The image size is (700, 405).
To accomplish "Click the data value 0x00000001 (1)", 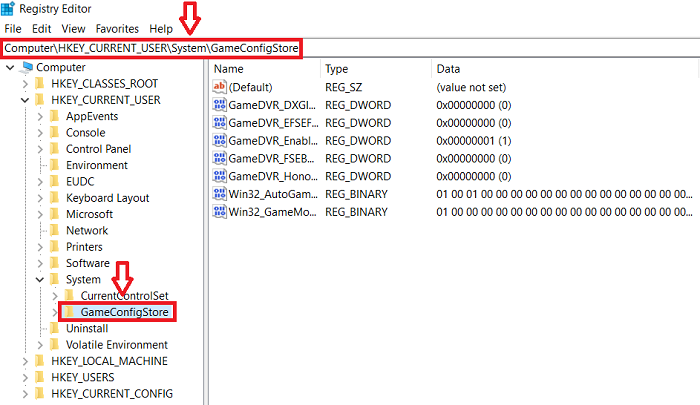I will tap(474, 141).
